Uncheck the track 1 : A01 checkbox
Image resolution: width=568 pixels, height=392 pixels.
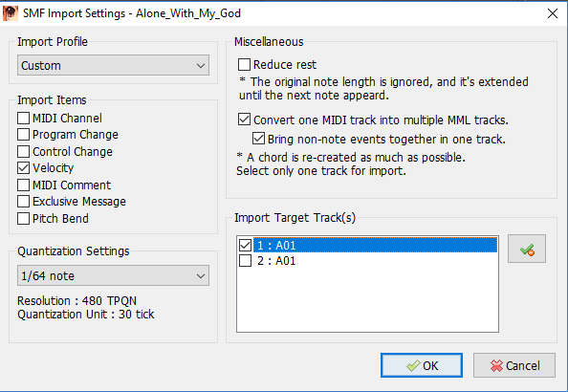coord(245,246)
